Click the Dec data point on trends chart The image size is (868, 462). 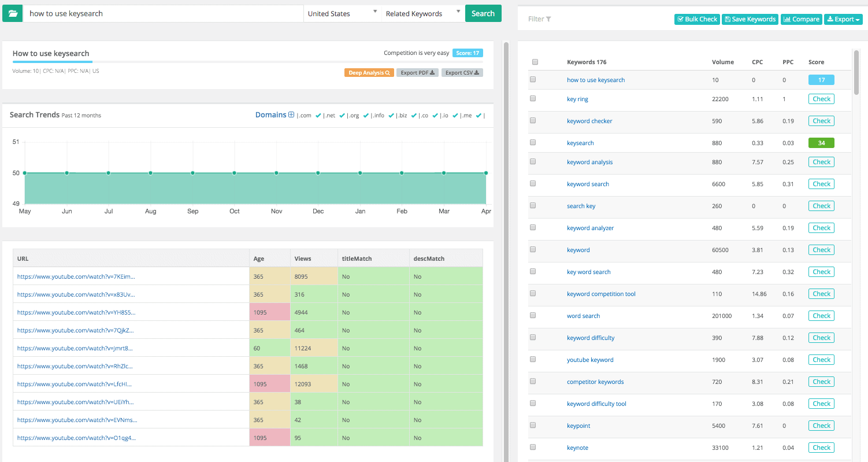click(318, 173)
